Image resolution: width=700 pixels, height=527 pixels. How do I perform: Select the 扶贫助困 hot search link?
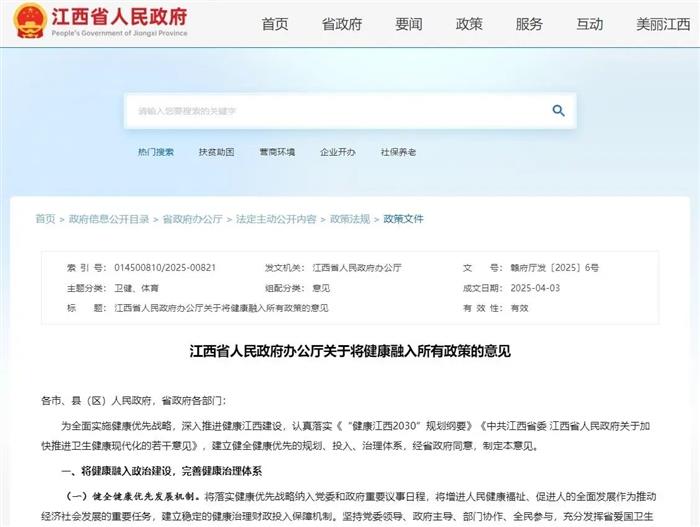(x=217, y=152)
